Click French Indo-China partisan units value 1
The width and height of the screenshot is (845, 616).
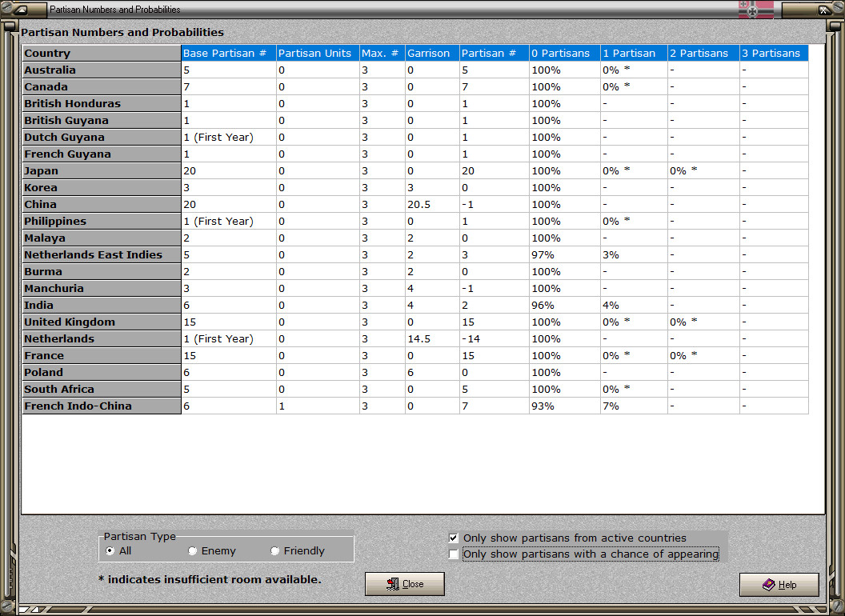[318, 406]
